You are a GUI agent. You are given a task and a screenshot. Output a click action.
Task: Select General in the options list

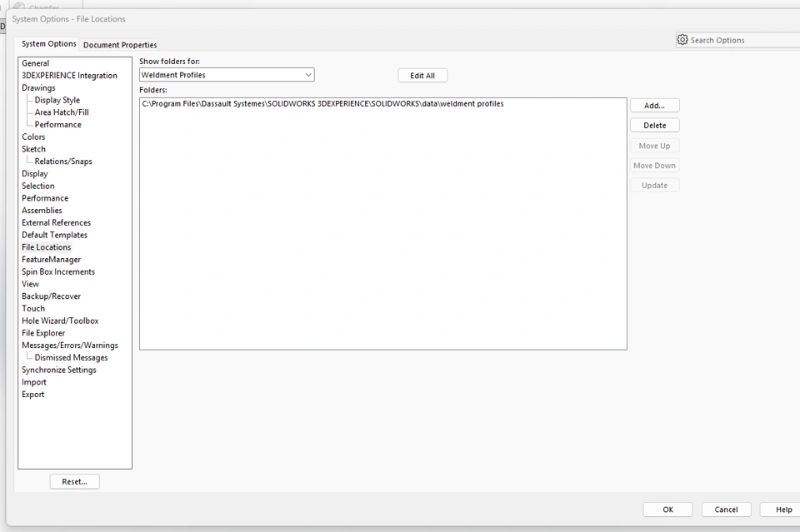[36, 63]
